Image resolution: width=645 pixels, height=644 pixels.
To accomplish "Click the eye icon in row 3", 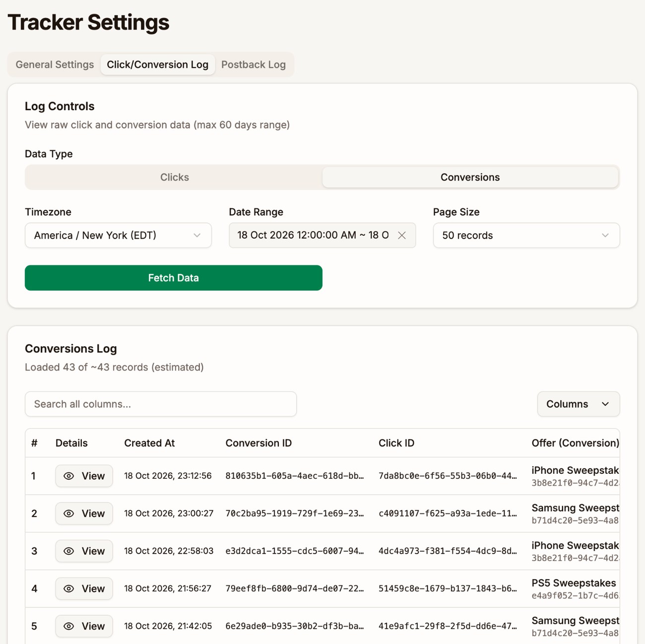I will [69, 551].
